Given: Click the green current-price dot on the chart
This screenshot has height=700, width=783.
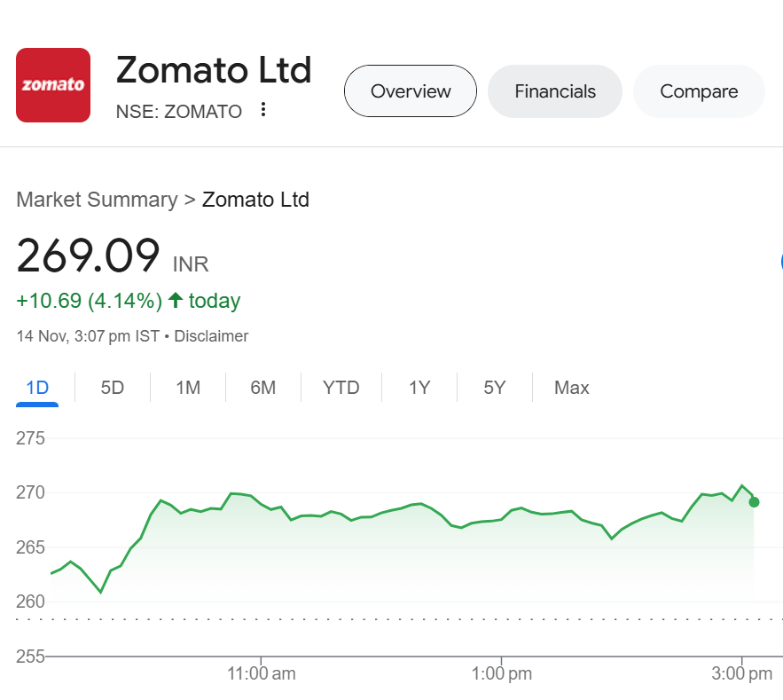Looking at the screenshot, I should tap(753, 502).
